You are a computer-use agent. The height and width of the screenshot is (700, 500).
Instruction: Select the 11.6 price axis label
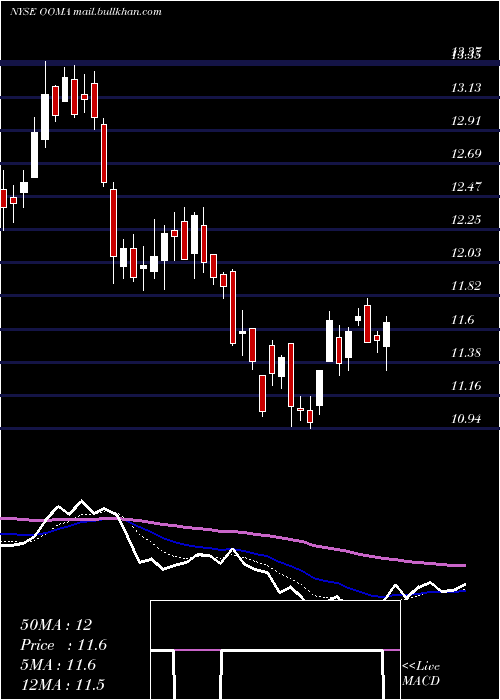coord(462,320)
